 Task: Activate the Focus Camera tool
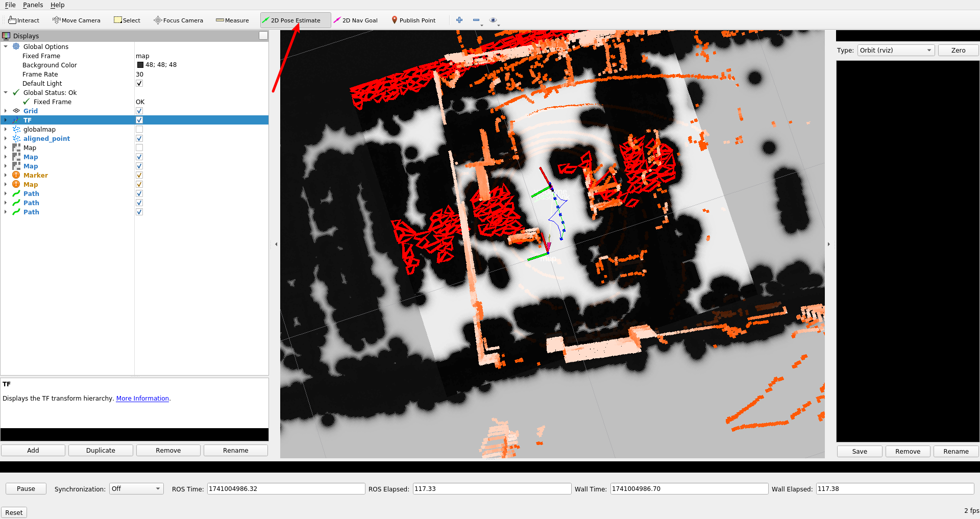pyautogui.click(x=178, y=20)
